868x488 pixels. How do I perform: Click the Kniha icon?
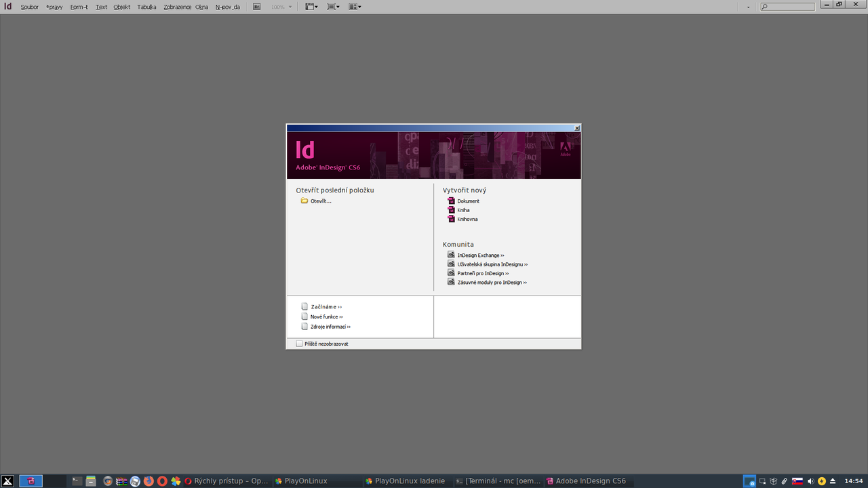(x=451, y=210)
